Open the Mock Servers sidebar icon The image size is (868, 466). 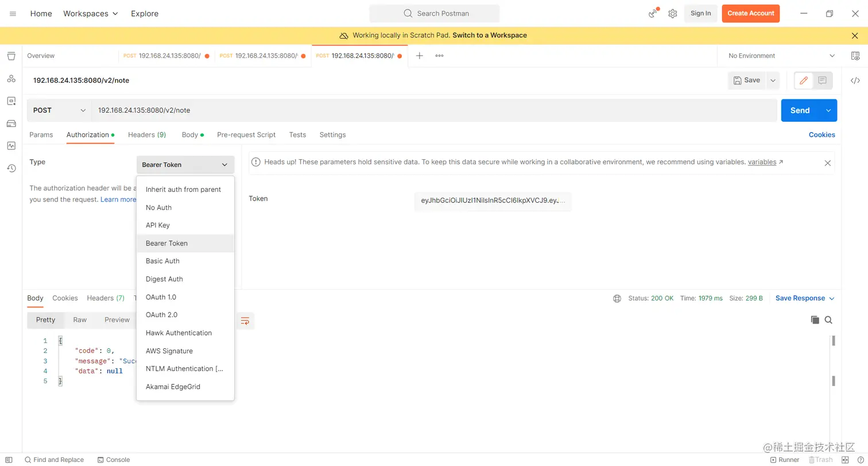click(x=11, y=123)
